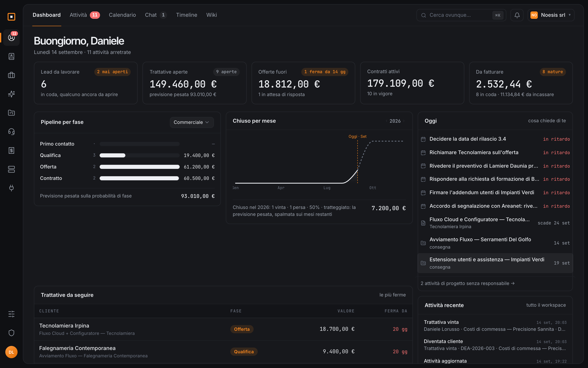
Task: Open the Trattativa vinta recent activity entry
Action: pos(495,326)
